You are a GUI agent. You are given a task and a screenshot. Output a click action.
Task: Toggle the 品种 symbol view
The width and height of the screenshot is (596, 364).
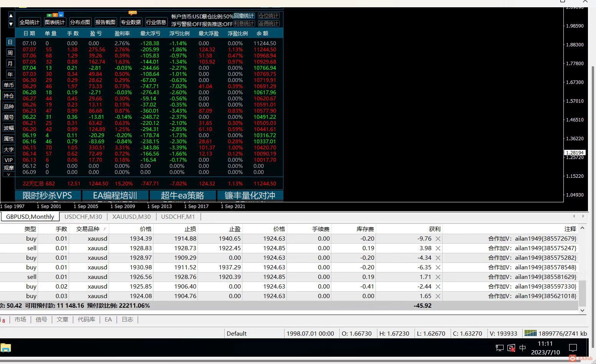coord(9,107)
